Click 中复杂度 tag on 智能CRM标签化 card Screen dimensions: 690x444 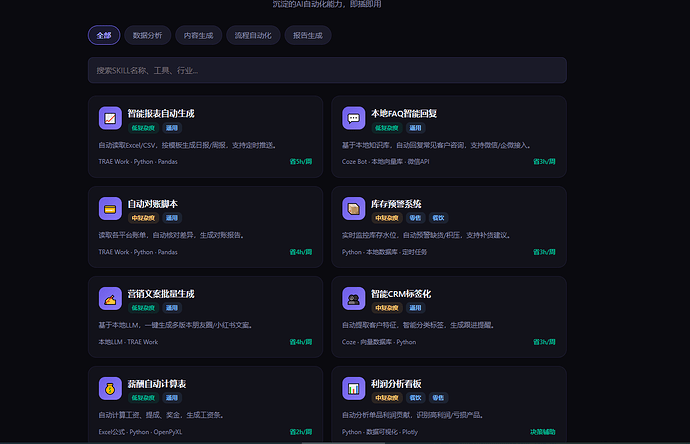(387, 308)
